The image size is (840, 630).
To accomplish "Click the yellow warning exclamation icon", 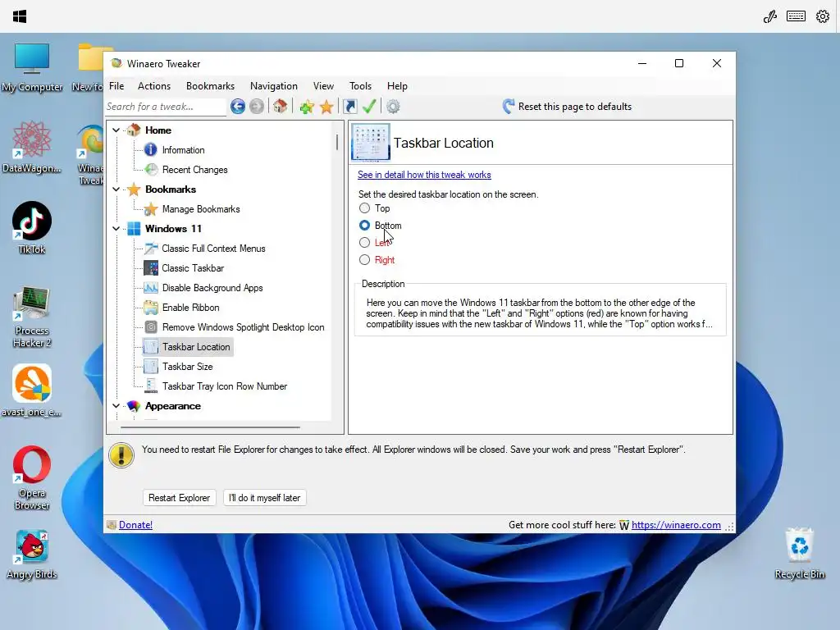I will point(121,455).
